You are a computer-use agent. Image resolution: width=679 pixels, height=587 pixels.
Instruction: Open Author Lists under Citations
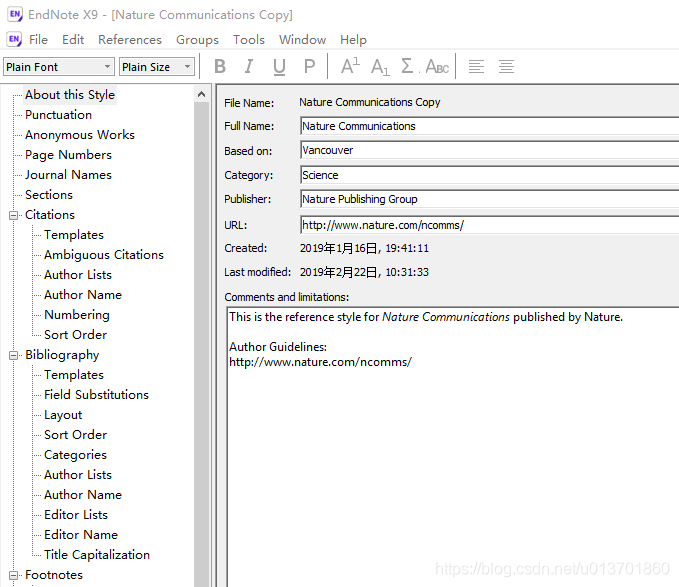(78, 274)
